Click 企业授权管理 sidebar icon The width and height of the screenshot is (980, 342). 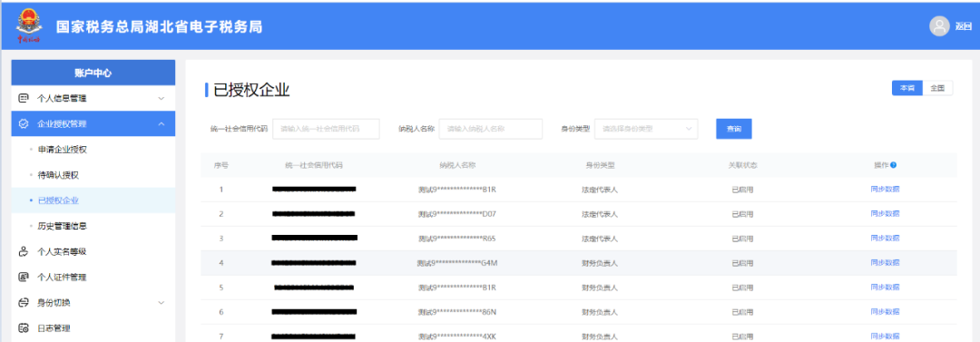(24, 123)
